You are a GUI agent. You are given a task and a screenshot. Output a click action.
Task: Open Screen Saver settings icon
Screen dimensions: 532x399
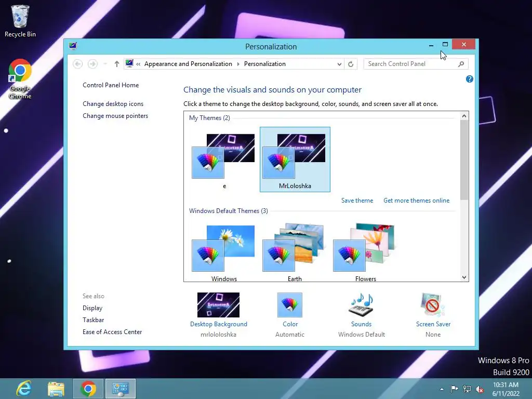[x=433, y=304]
